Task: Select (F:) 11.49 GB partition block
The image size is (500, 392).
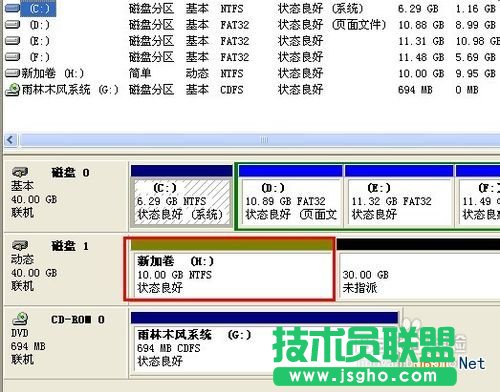Action: pos(478,196)
